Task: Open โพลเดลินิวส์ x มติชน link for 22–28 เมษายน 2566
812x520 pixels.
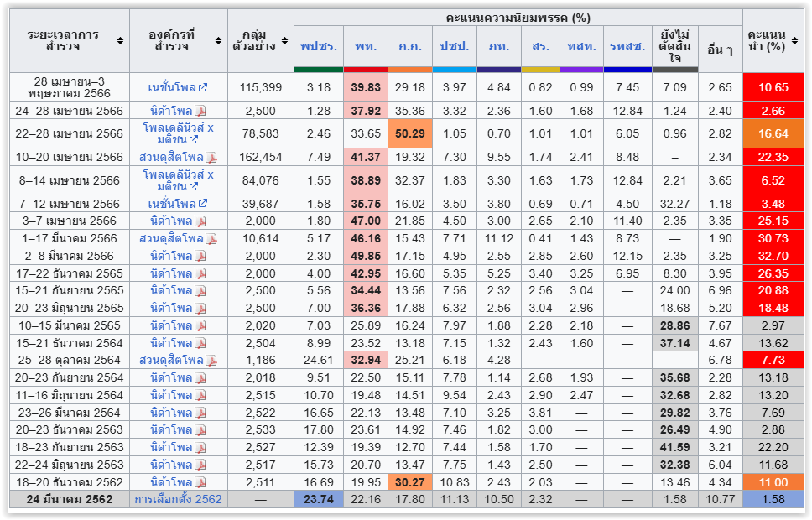Action: pos(178,133)
